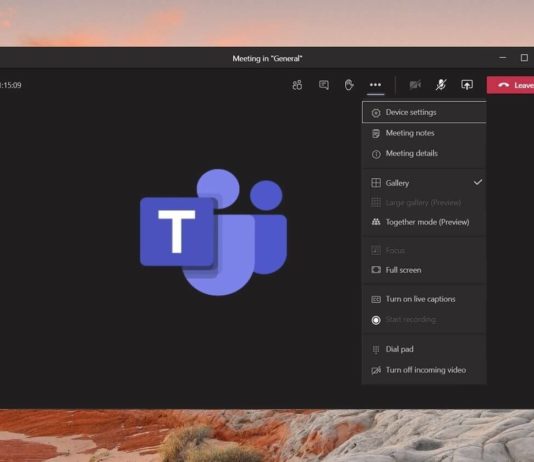Maximize the Teams meeting window
Screen dimensions: 534x462
524,58
